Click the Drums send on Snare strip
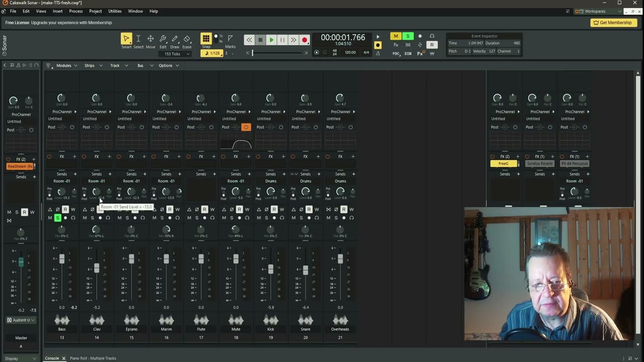The width and height of the screenshot is (644, 362). click(305, 181)
